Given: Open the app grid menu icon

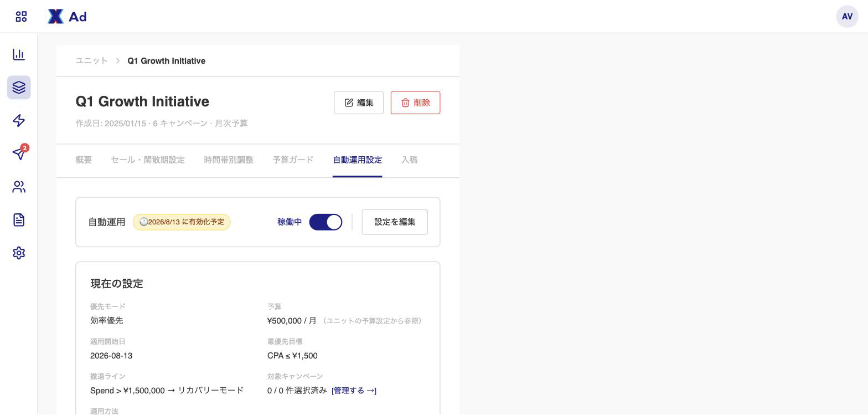Looking at the screenshot, I should [x=21, y=17].
